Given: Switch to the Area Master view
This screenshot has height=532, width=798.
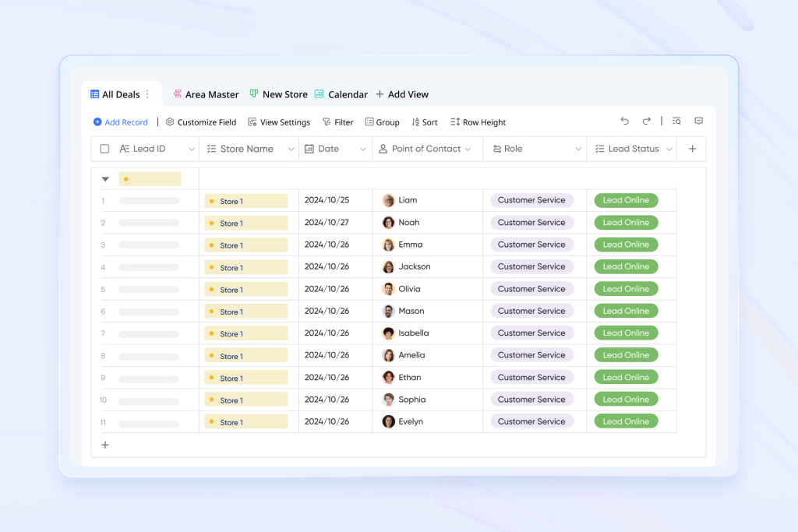Looking at the screenshot, I should [x=206, y=94].
